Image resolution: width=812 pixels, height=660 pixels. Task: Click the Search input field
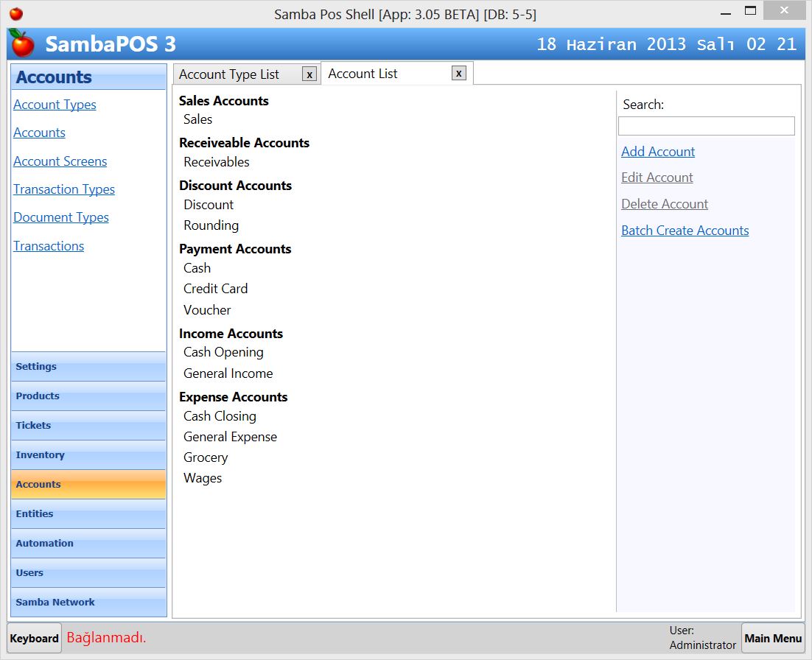pos(706,125)
